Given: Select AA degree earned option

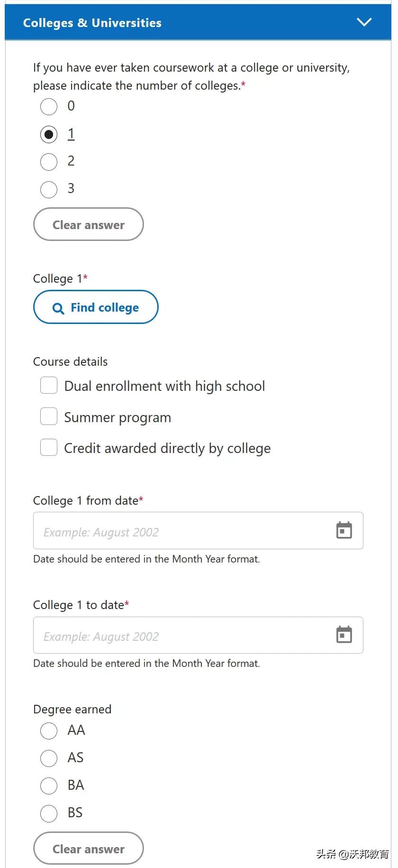Looking at the screenshot, I should [x=49, y=730].
